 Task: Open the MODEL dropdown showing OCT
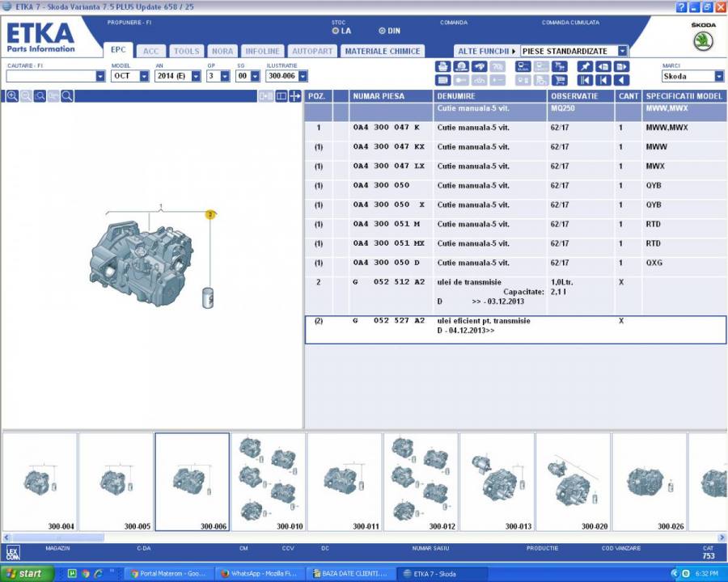tap(144, 76)
